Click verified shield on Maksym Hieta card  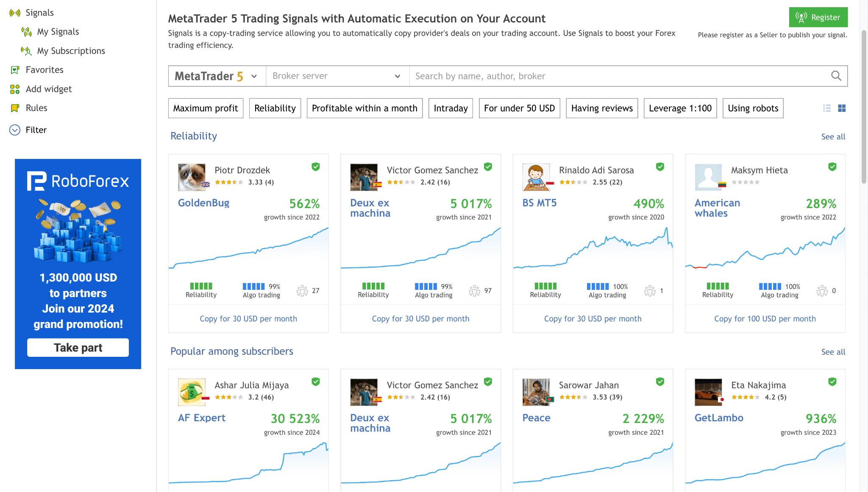[x=832, y=167]
